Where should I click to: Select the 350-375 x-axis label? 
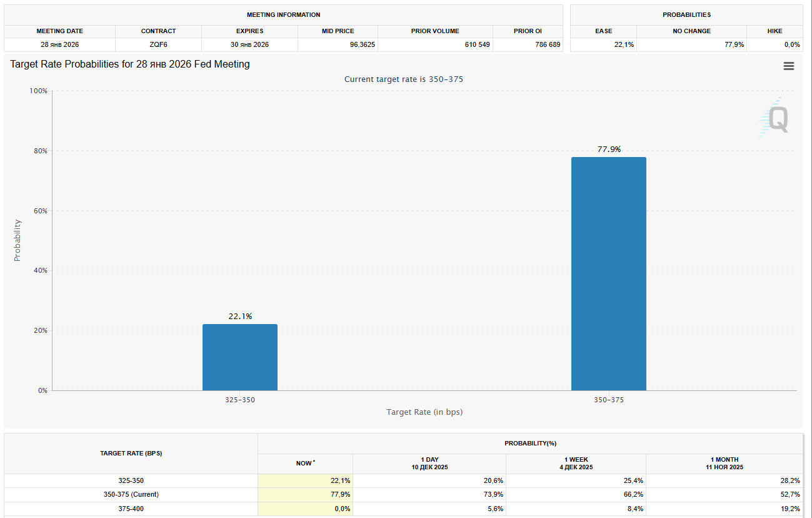608,400
